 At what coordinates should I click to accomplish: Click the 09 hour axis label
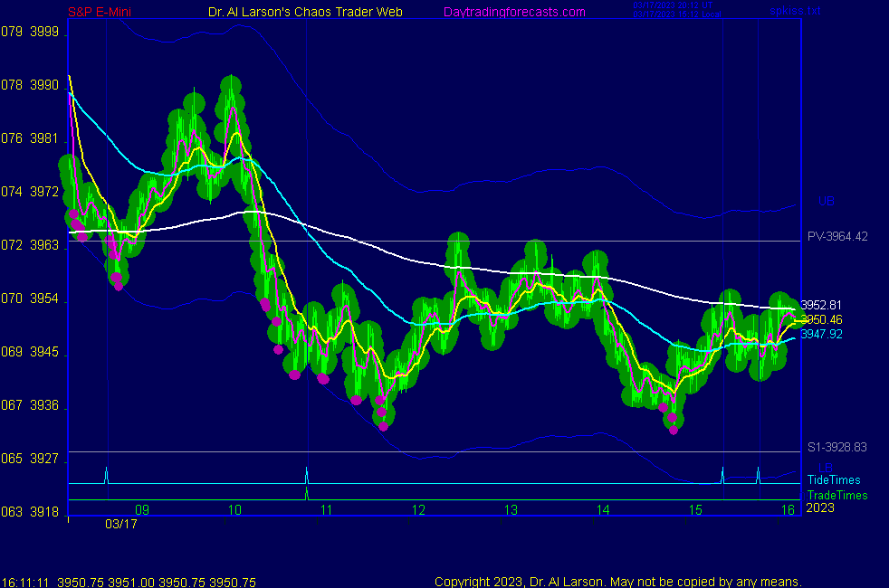142,510
